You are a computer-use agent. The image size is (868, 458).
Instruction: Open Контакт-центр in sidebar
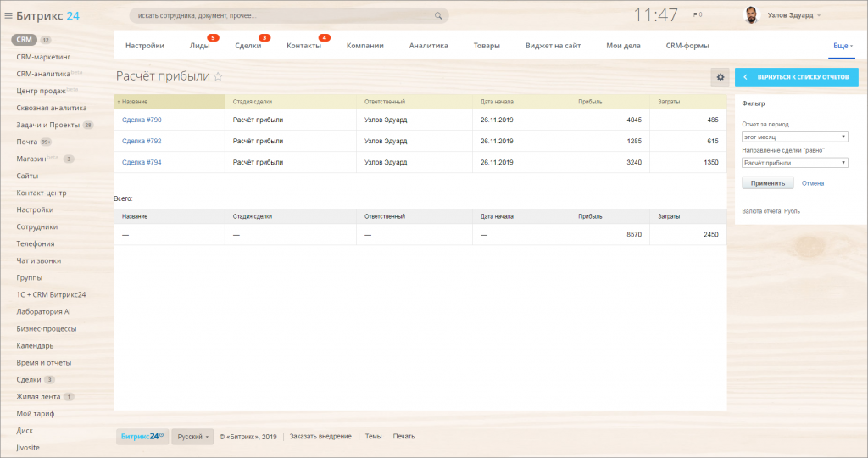(x=41, y=193)
